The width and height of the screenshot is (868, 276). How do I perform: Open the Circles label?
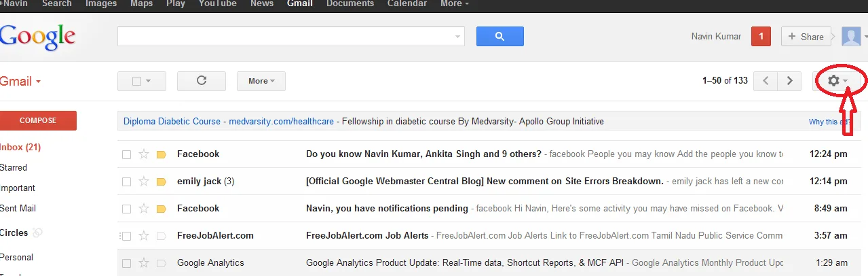(x=14, y=232)
